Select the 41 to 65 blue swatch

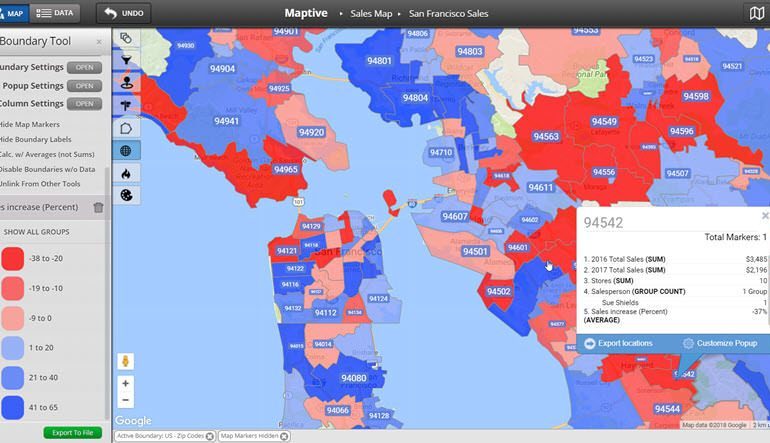pos(13,408)
